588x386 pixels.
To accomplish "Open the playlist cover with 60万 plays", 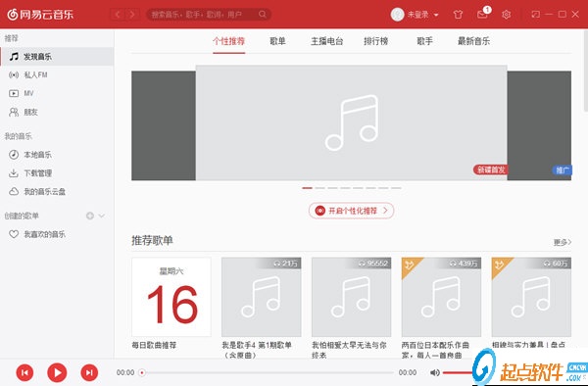I will pyautogui.click(x=531, y=297).
